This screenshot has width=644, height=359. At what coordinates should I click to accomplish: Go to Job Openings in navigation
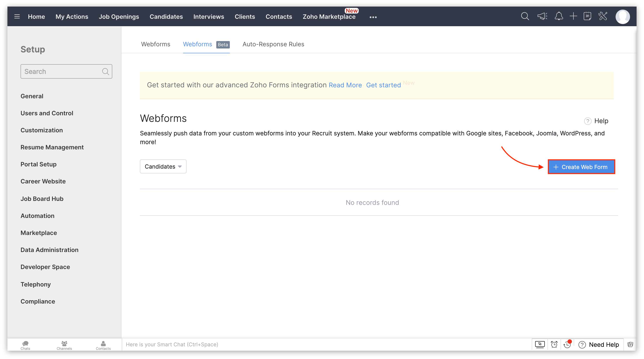pyautogui.click(x=119, y=17)
